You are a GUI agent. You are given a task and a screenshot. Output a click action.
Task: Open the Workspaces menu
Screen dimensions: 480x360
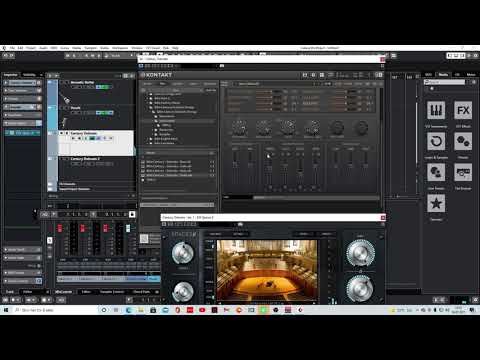(120, 48)
